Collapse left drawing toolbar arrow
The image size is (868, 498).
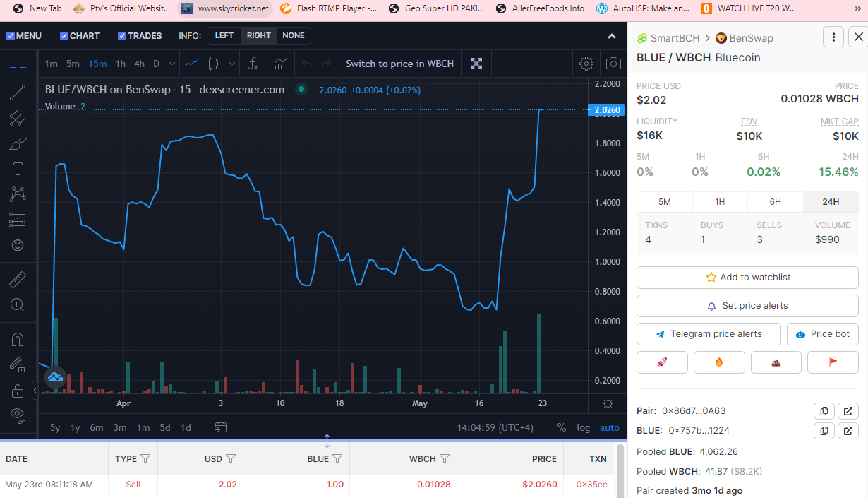pyautogui.click(x=35, y=389)
